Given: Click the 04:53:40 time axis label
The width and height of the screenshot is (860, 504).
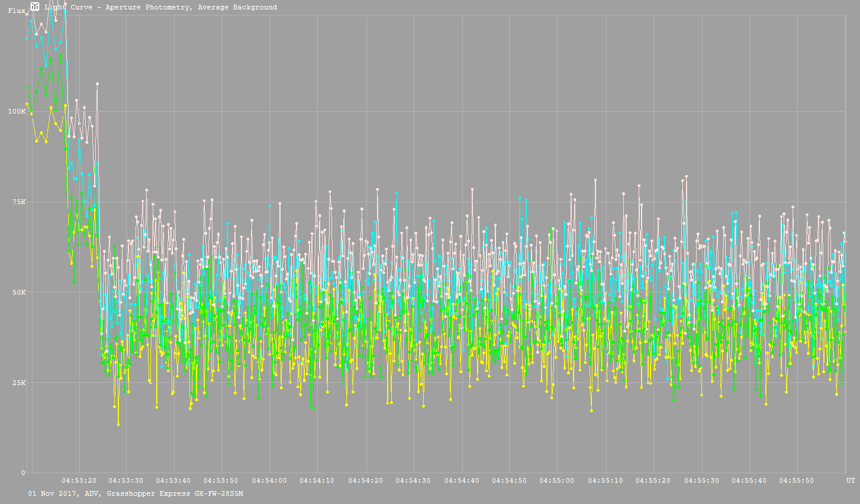Looking at the screenshot, I should pos(174,481).
